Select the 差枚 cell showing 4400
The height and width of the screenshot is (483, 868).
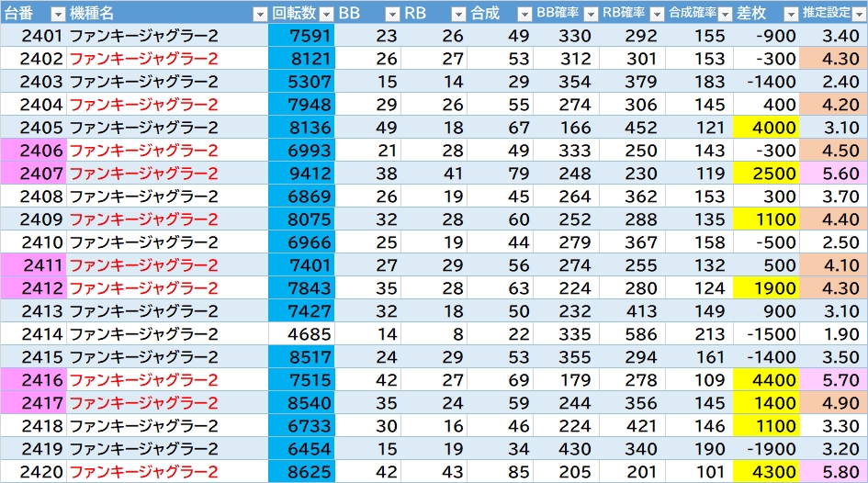[x=766, y=379]
